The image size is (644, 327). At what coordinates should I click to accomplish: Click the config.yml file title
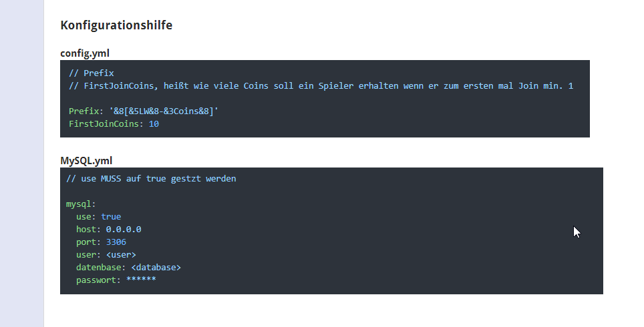pos(85,53)
